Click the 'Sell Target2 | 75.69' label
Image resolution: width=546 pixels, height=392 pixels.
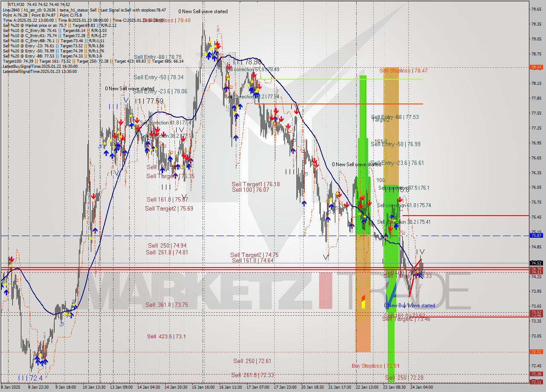click(169, 208)
